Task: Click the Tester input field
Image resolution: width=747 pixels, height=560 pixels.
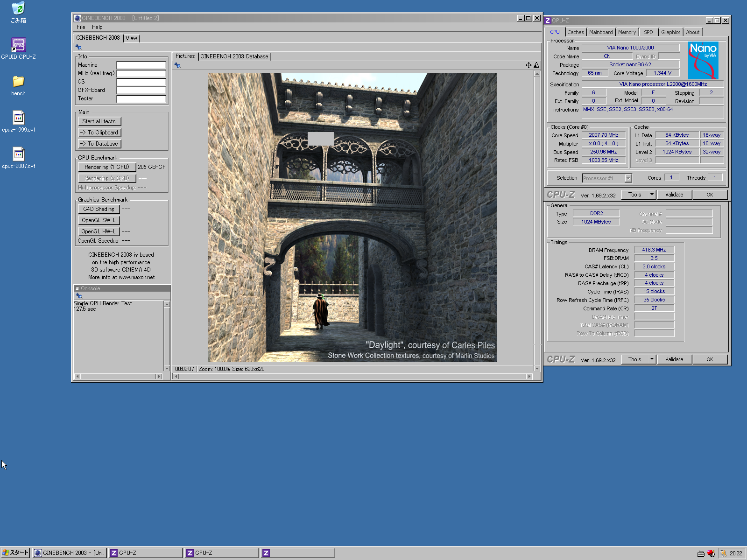Action: [x=141, y=99]
